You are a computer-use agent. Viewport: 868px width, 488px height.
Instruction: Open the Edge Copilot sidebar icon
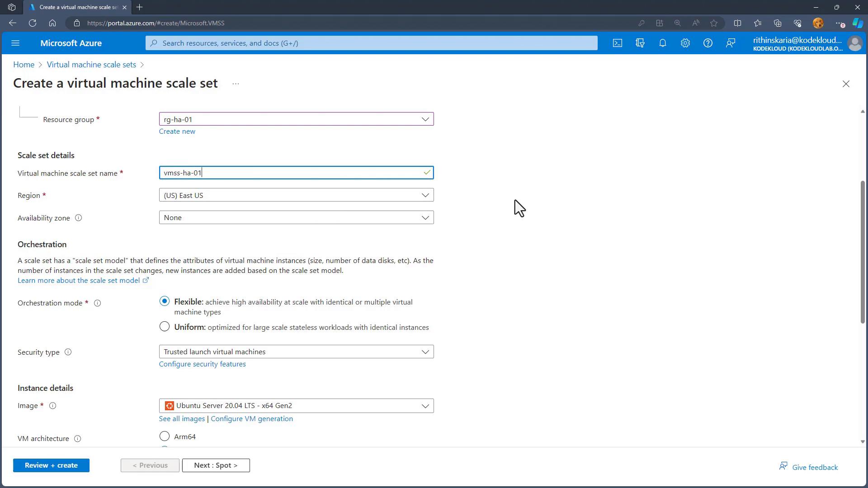(x=858, y=23)
